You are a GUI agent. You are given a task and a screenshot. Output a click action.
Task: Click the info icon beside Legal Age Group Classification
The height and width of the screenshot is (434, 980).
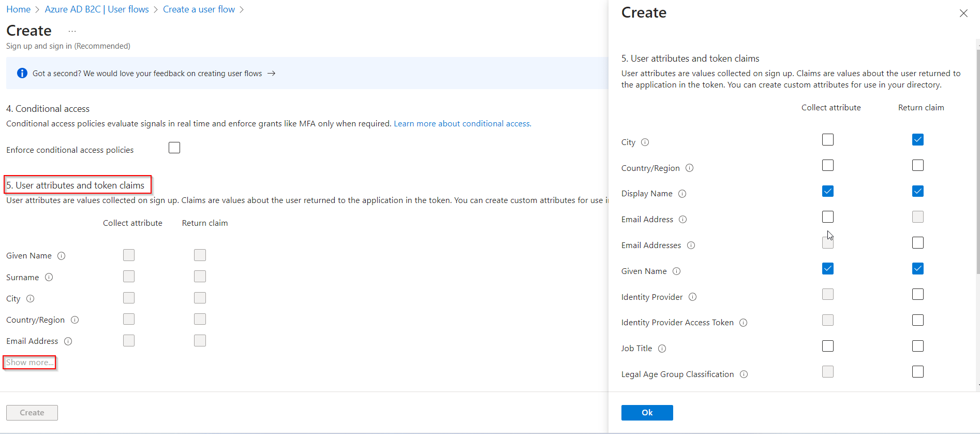(744, 374)
